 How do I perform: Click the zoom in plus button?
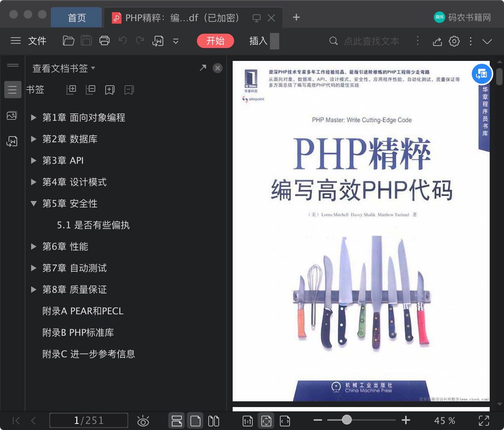point(406,420)
